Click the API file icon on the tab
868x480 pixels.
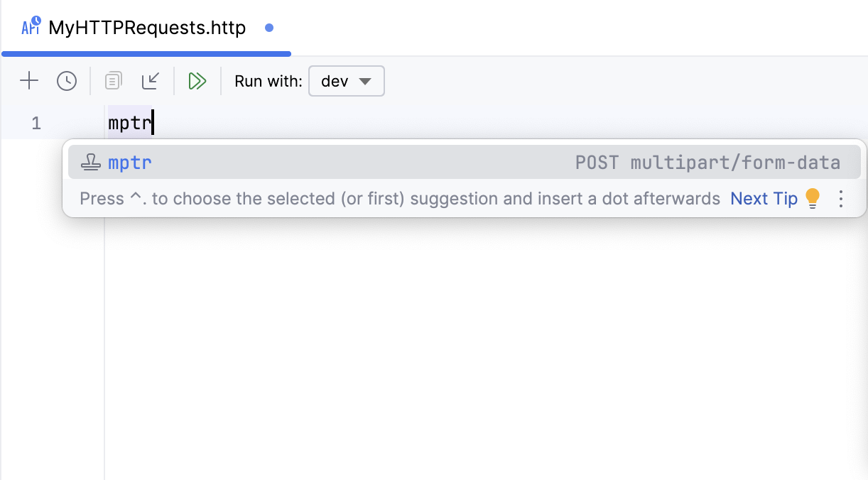click(31, 27)
